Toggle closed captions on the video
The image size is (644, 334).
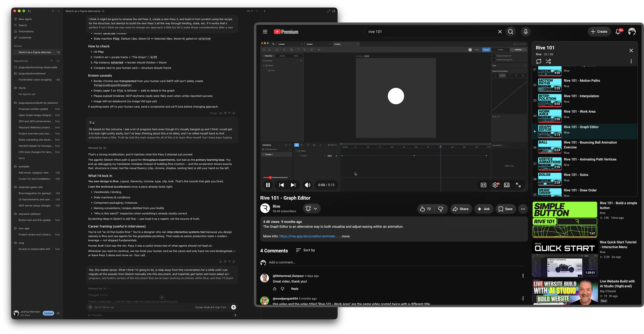coord(484,185)
